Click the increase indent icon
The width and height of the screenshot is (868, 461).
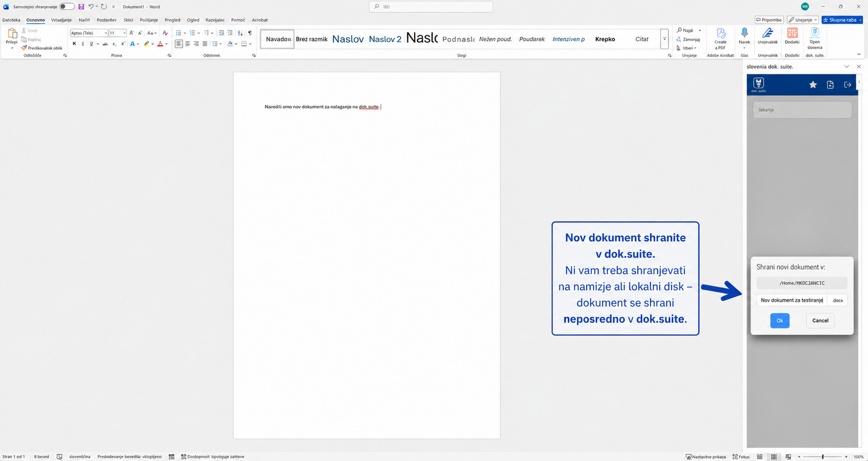(230, 33)
